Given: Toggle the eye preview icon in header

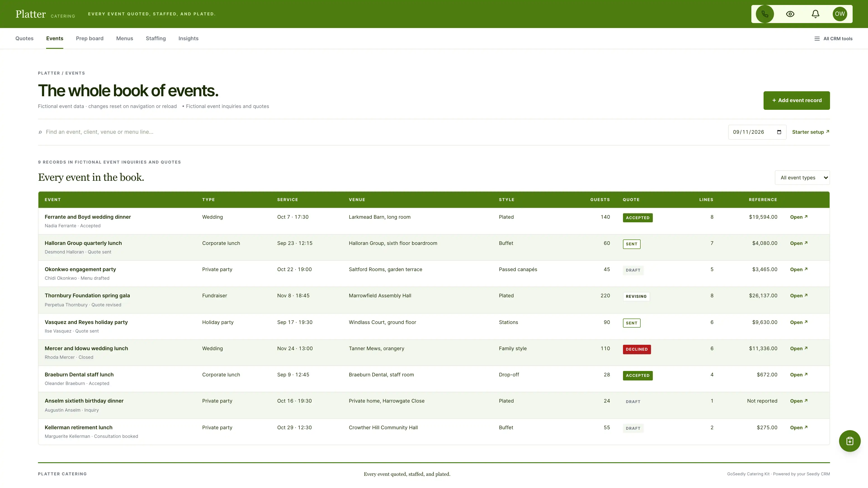Looking at the screenshot, I should coord(790,14).
